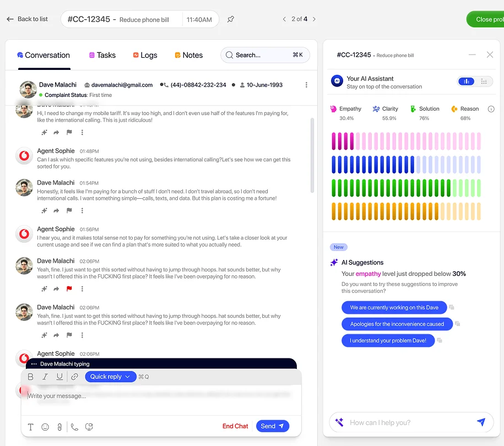Use suggestion 'I understand your problem Dave!'

tap(388, 341)
